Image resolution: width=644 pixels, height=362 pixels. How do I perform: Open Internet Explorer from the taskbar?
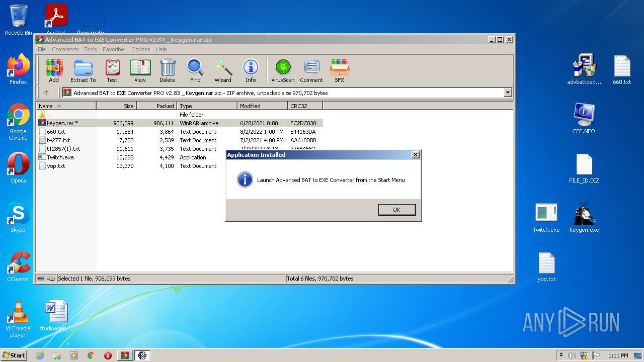tap(40, 355)
